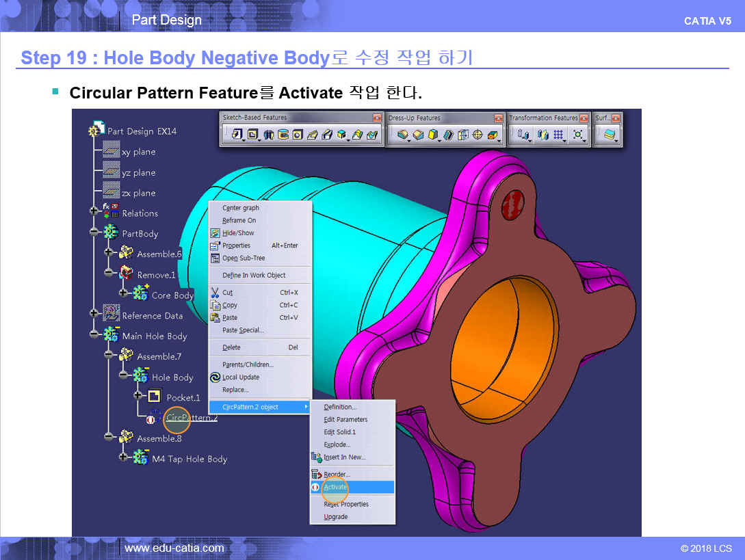Select the Shell dress-up tool
Image resolution: width=745 pixels, height=560 pixels.
click(448, 135)
